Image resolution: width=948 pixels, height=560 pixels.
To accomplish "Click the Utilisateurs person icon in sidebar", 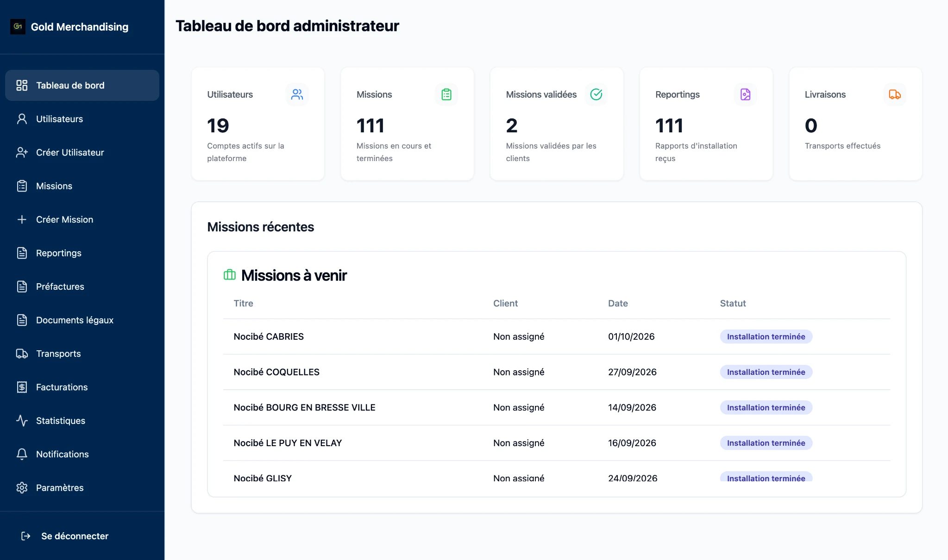I will (x=22, y=119).
